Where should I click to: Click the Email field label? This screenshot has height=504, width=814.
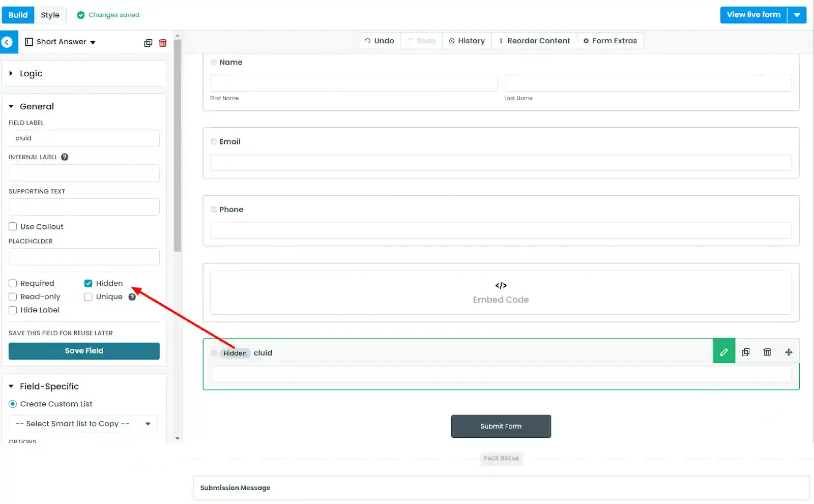coord(230,142)
